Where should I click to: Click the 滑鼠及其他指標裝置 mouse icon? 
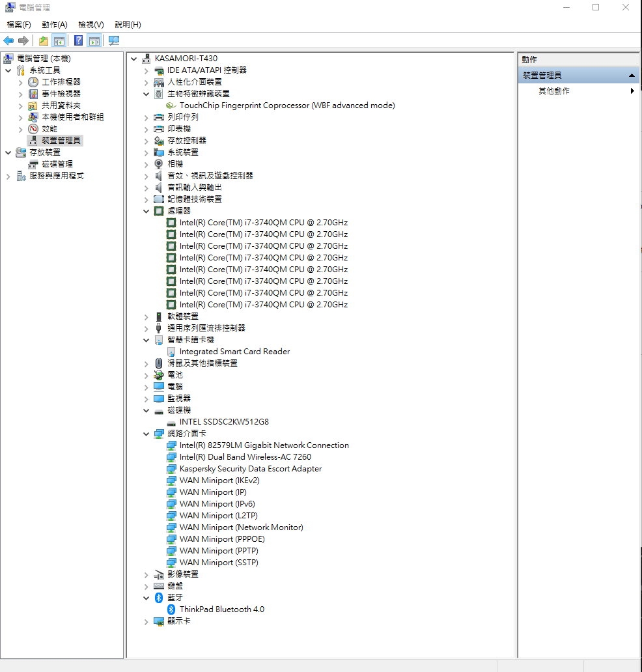point(159,363)
